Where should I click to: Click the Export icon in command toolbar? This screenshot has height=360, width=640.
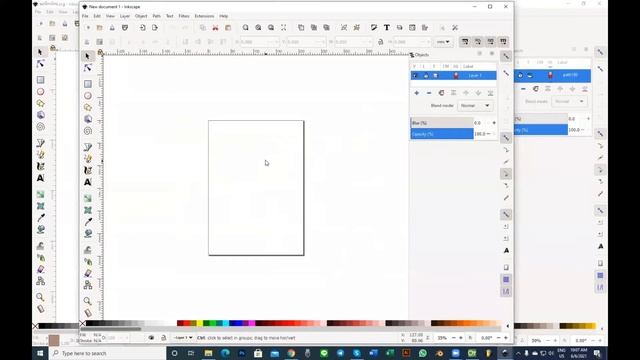(x=155, y=28)
